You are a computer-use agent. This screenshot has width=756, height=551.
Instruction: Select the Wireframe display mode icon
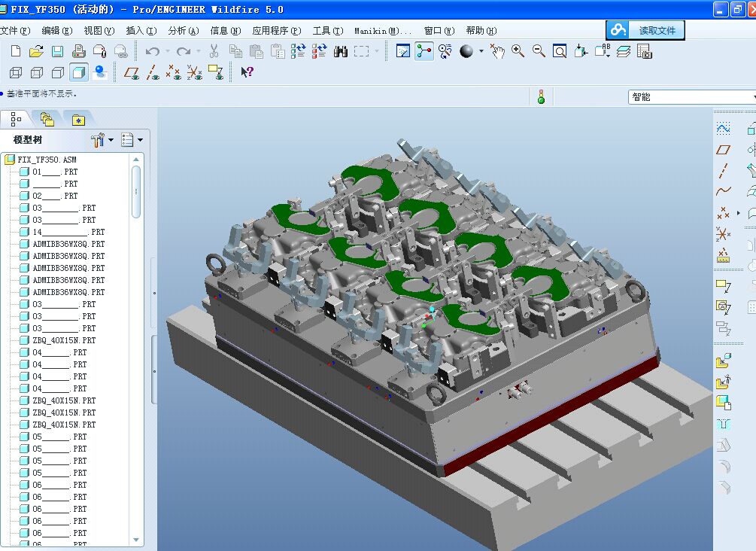[15, 73]
